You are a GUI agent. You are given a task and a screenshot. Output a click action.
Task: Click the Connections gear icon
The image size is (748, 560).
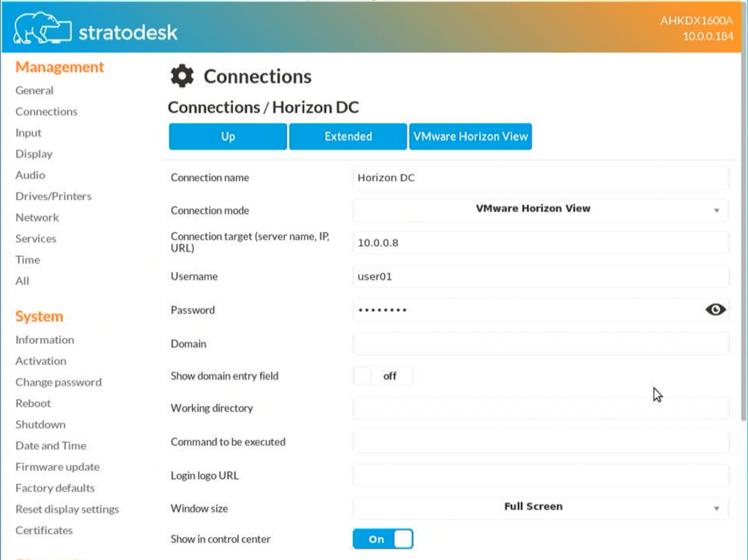pos(182,76)
